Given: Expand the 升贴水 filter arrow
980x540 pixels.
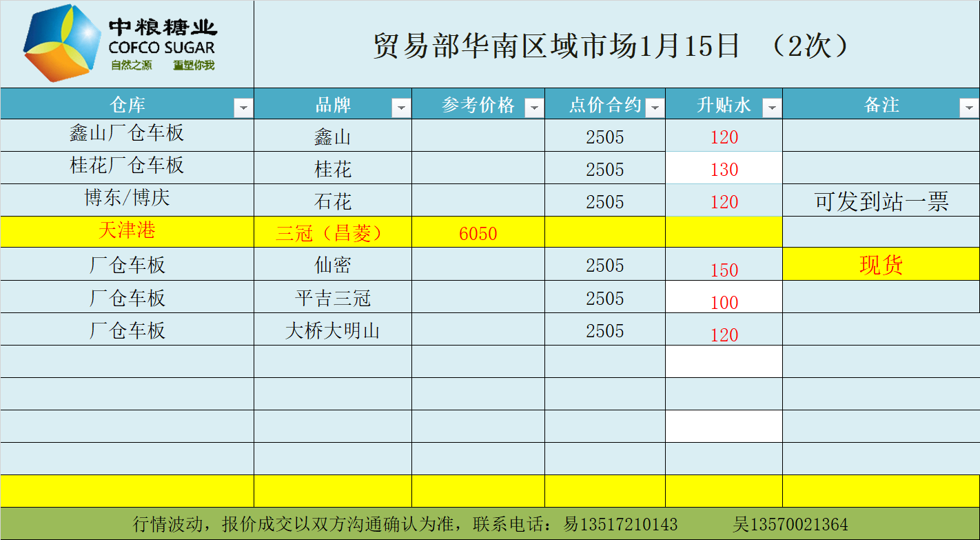Looking at the screenshot, I should 772,108.
